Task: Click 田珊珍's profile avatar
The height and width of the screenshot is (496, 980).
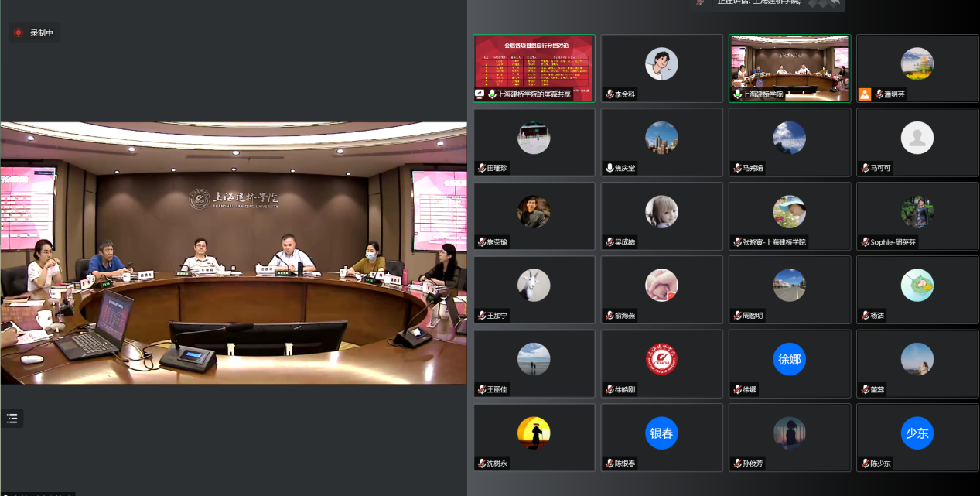Action: pyautogui.click(x=534, y=138)
